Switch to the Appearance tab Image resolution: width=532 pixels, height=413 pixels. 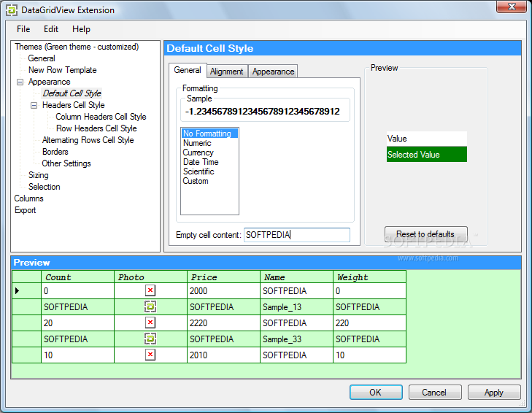[273, 72]
